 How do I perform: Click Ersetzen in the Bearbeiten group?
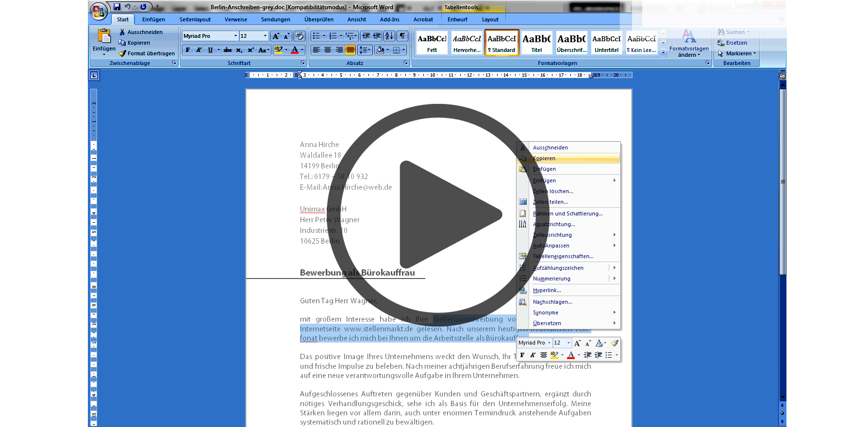pos(736,43)
